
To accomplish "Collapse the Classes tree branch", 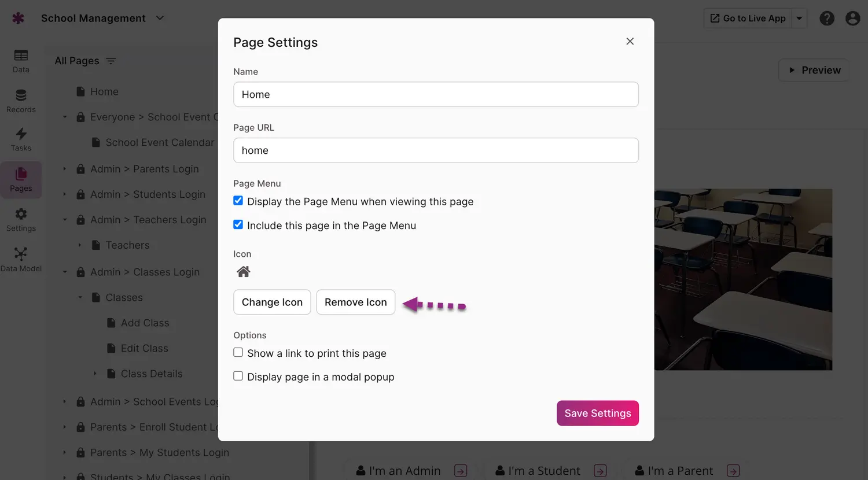I will (80, 297).
